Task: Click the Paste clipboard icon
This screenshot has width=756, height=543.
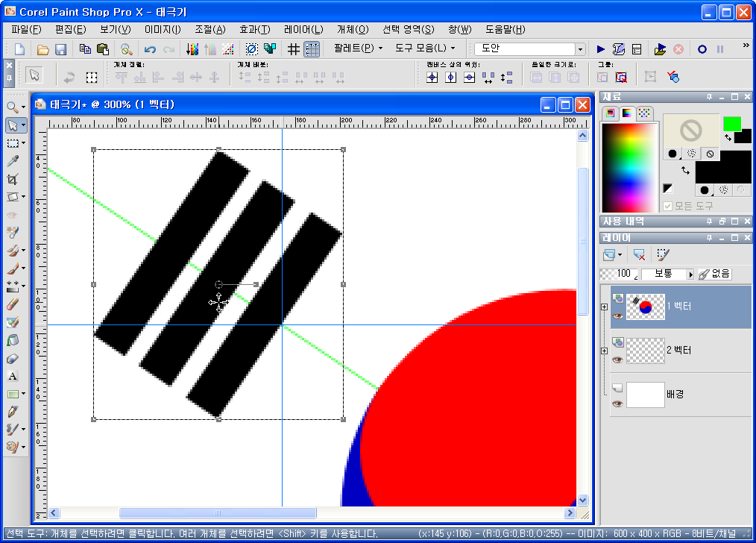Action: [x=103, y=48]
